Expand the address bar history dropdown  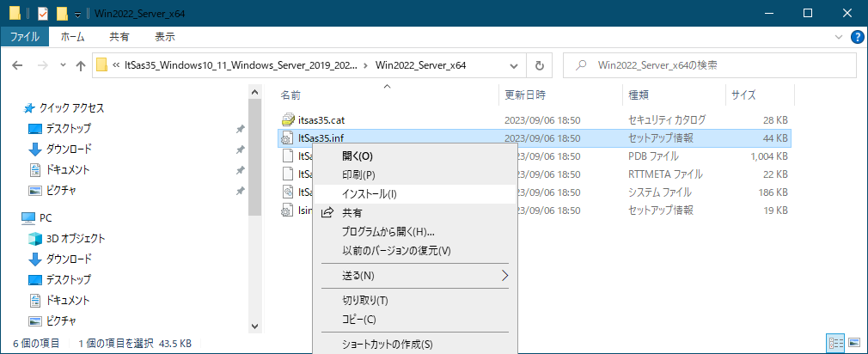[x=514, y=65]
